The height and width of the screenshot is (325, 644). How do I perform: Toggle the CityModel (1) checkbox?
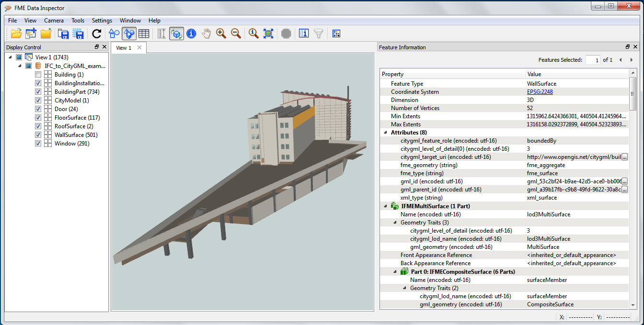coord(38,101)
